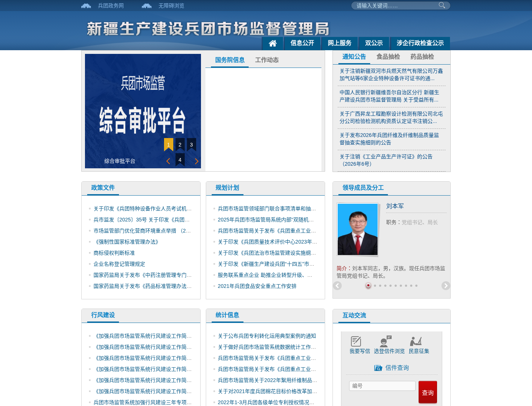Switch to the 国务院信息 tab

[230, 60]
